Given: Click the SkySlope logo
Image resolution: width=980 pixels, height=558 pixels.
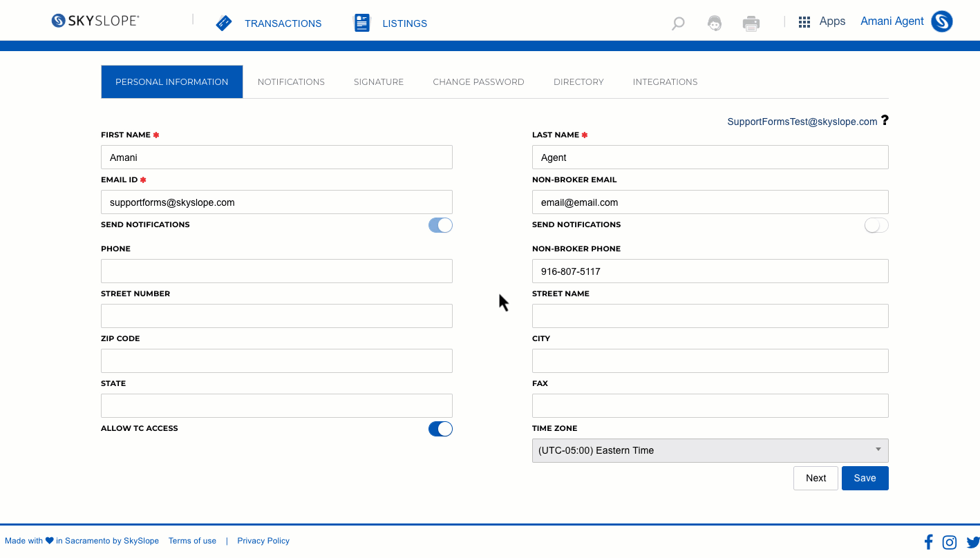Looking at the screenshot, I should click(x=95, y=21).
